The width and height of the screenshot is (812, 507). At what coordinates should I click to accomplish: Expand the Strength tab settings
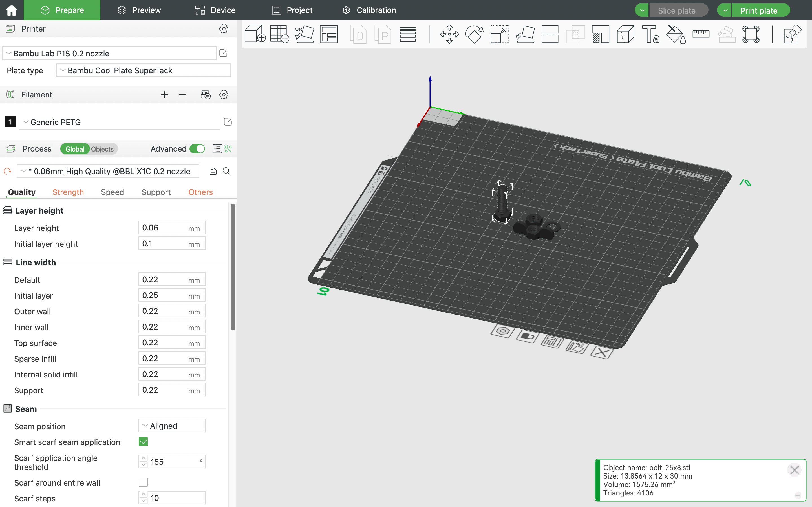tap(68, 192)
